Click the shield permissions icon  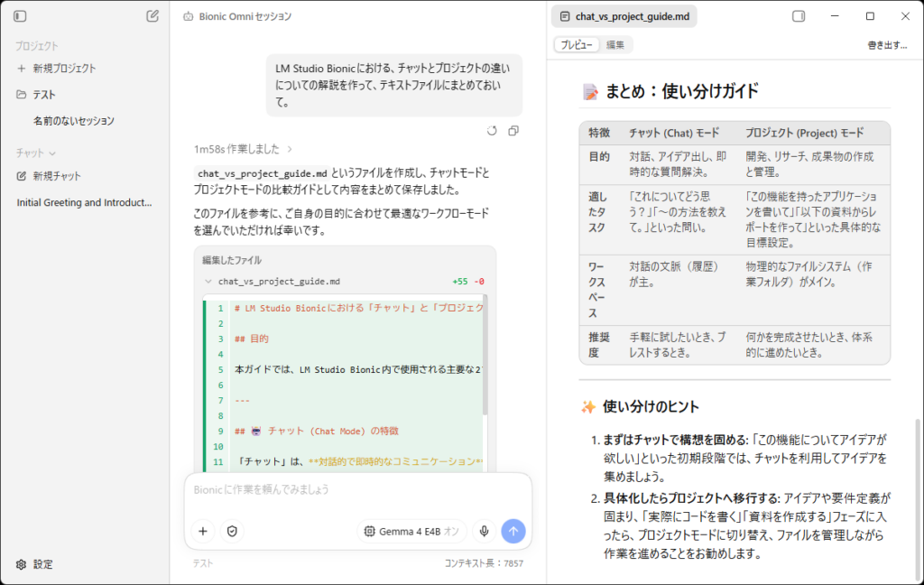coord(232,532)
